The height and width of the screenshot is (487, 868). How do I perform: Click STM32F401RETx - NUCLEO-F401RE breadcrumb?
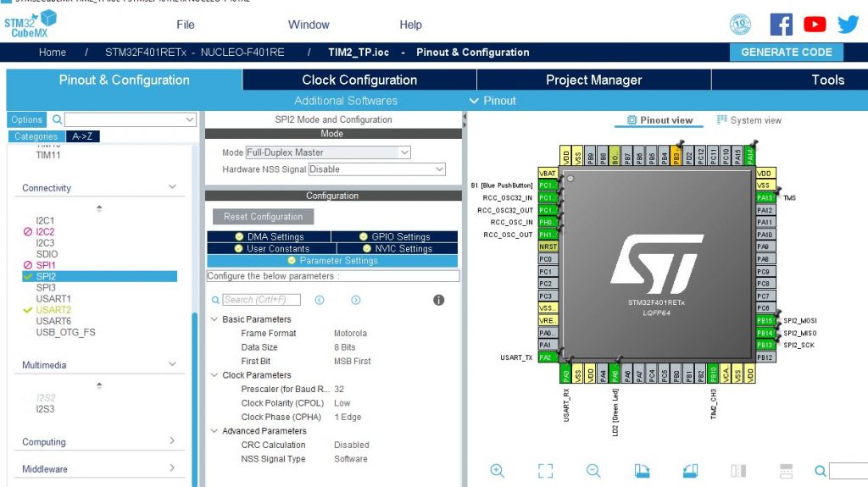tap(195, 52)
